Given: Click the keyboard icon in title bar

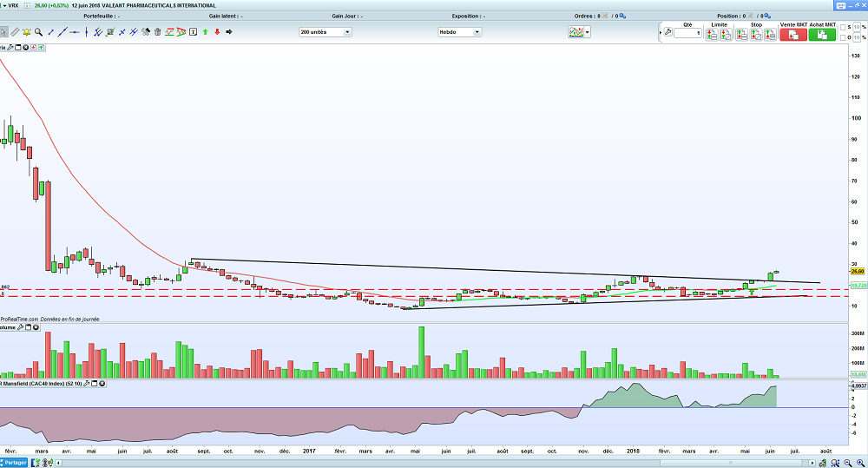Looking at the screenshot, I should [841, 5].
